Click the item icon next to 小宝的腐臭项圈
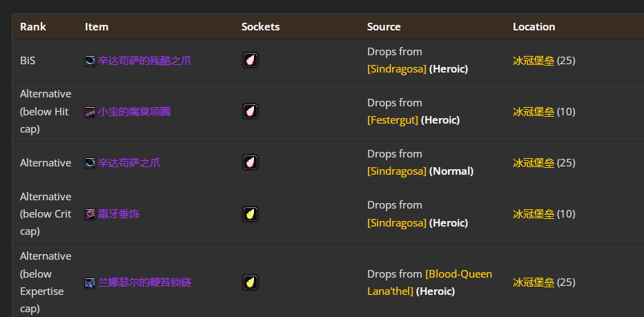The width and height of the screenshot is (644, 317). [90, 112]
